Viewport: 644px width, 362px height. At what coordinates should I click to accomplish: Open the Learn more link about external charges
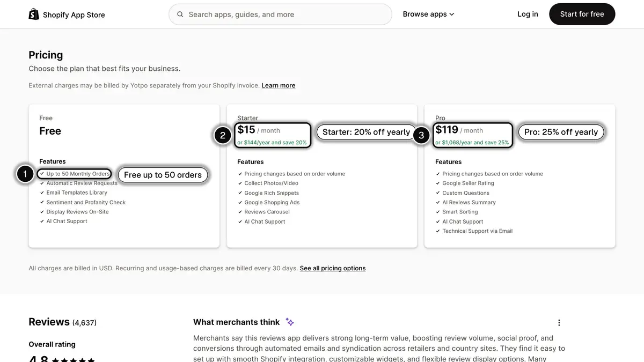tap(278, 85)
